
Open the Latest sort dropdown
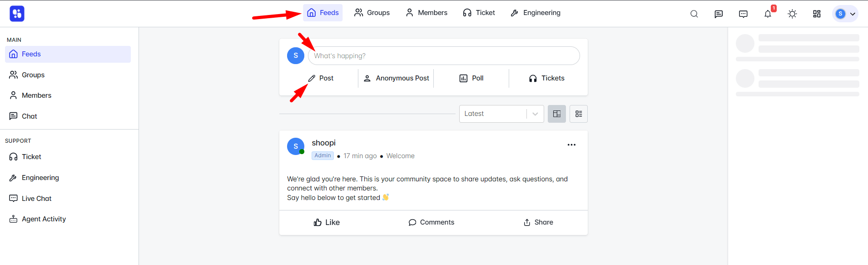[501, 114]
